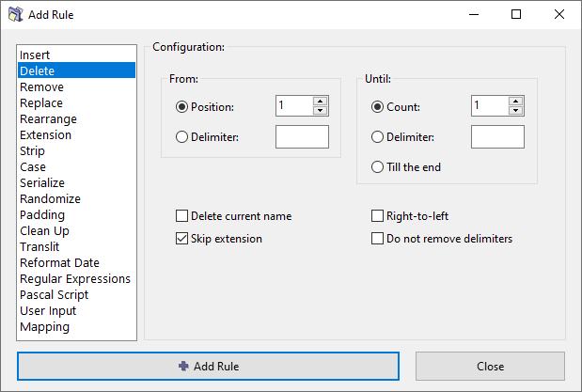The image size is (582, 392).
Task: Choose the Until Delimiter radio button
Action: tap(379, 137)
